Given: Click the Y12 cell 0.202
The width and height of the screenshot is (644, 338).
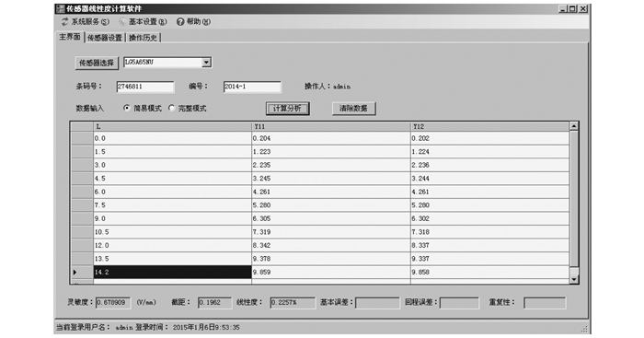Looking at the screenshot, I should tap(489, 138).
